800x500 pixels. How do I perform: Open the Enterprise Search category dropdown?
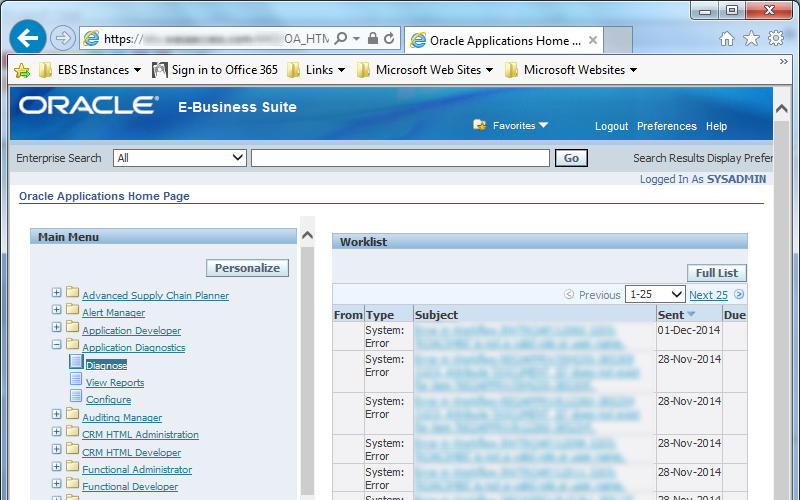click(x=180, y=158)
